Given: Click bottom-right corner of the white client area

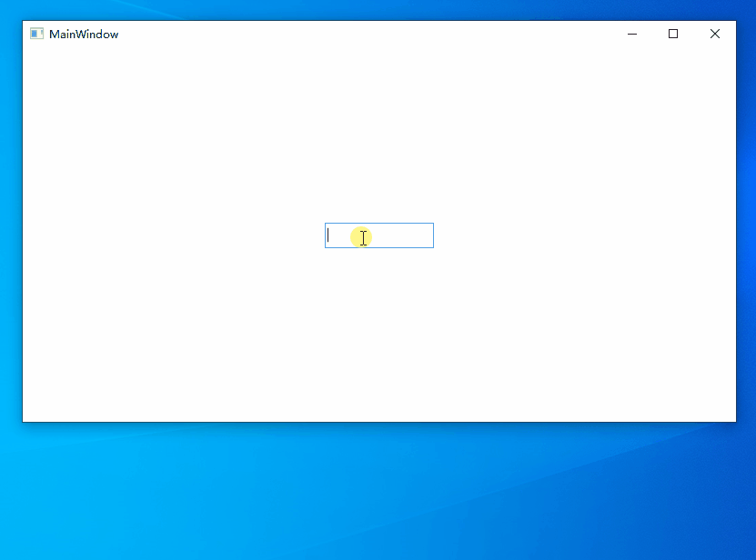Looking at the screenshot, I should pyautogui.click(x=731, y=416).
